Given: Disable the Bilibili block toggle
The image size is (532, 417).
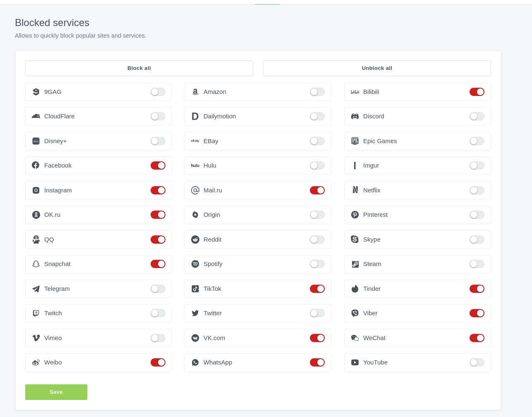Looking at the screenshot, I should click(x=477, y=92).
